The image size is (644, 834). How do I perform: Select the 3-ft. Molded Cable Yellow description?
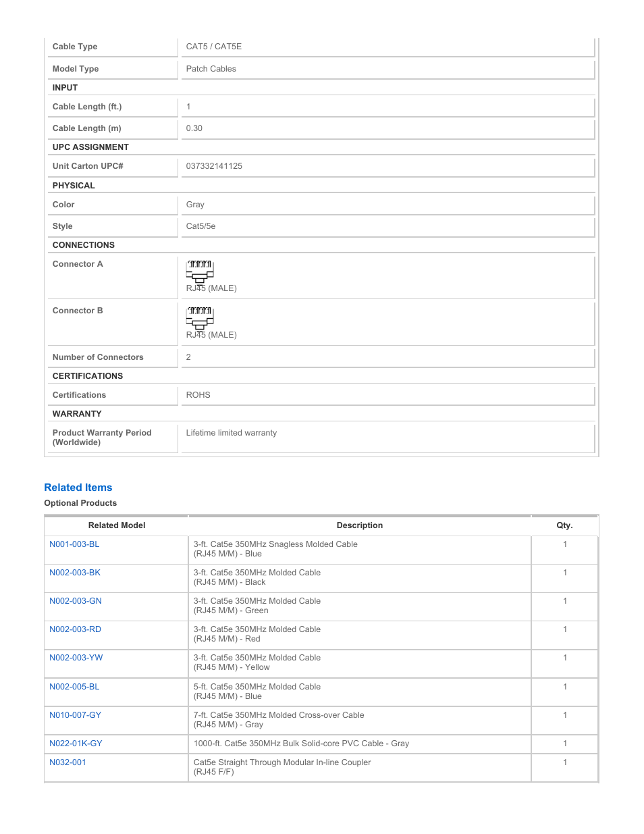tap(257, 662)
